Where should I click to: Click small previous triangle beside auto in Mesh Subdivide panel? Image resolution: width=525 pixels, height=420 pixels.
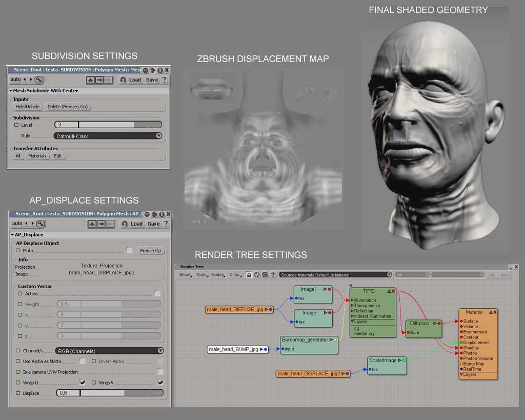(x=25, y=79)
